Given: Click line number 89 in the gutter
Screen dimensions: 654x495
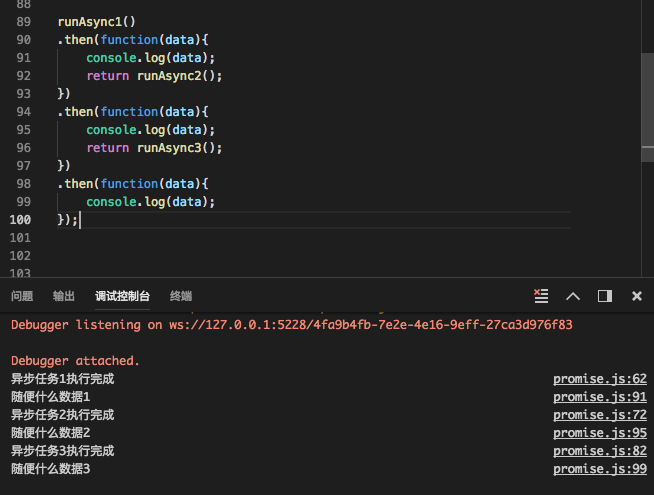Looking at the screenshot, I should click(24, 21).
